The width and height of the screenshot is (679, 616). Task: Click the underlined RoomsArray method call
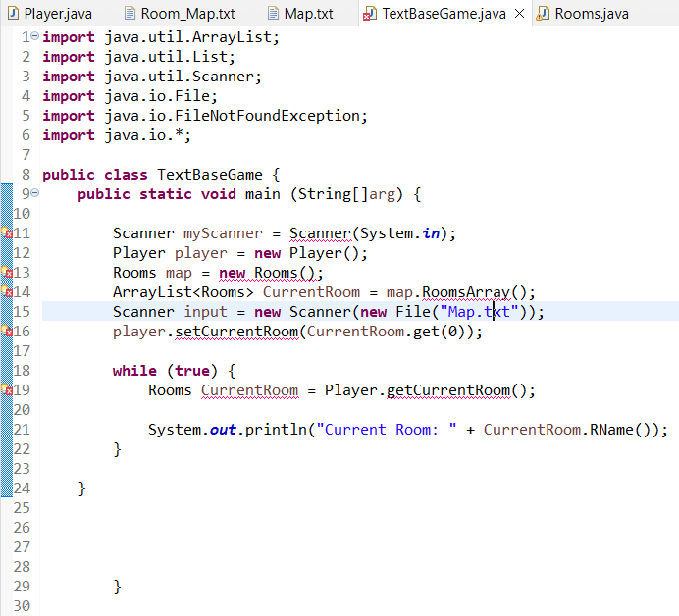tap(466, 292)
